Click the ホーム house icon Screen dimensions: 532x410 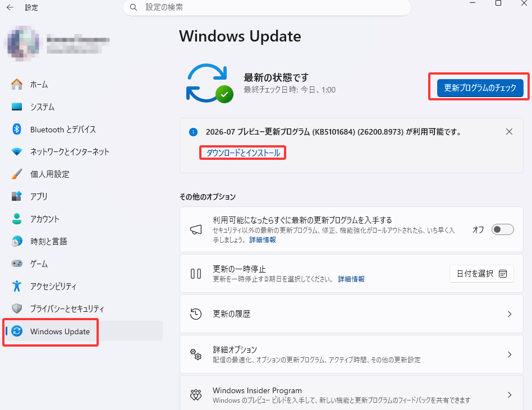(x=17, y=84)
